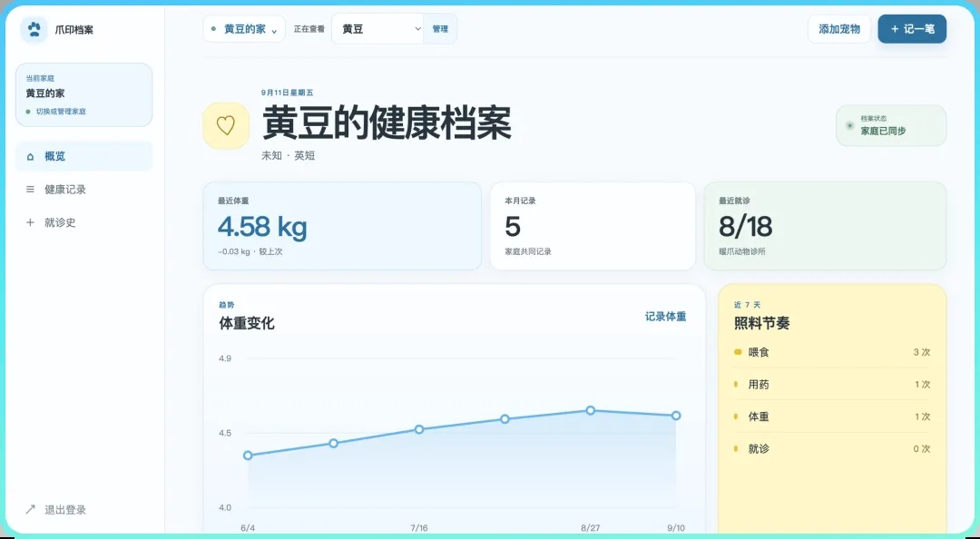Click the 黄豆的健康档案 heading
980x539 pixels.
pyautogui.click(x=387, y=122)
